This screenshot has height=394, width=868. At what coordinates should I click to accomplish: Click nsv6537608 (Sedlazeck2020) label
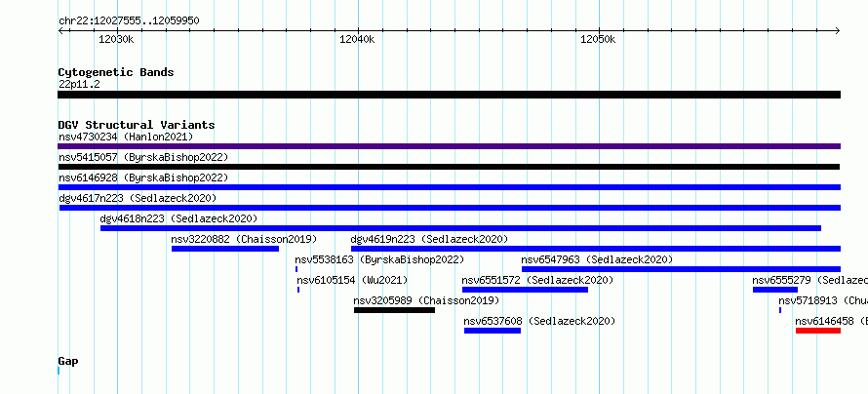(x=539, y=321)
